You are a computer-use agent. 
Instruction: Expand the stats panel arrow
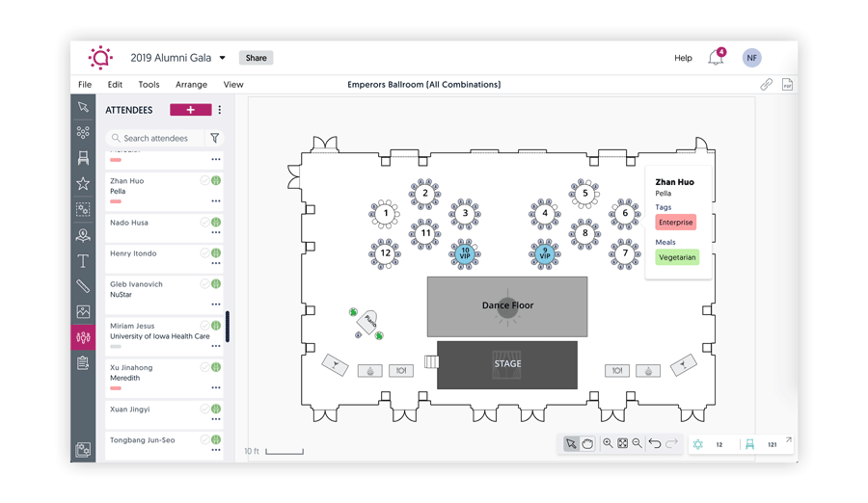[x=788, y=439]
